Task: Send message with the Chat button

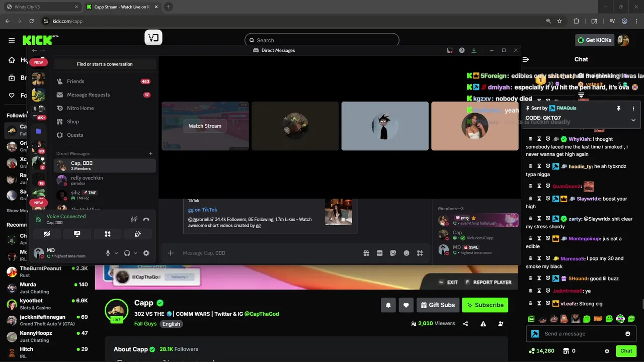Action: [x=626, y=351]
